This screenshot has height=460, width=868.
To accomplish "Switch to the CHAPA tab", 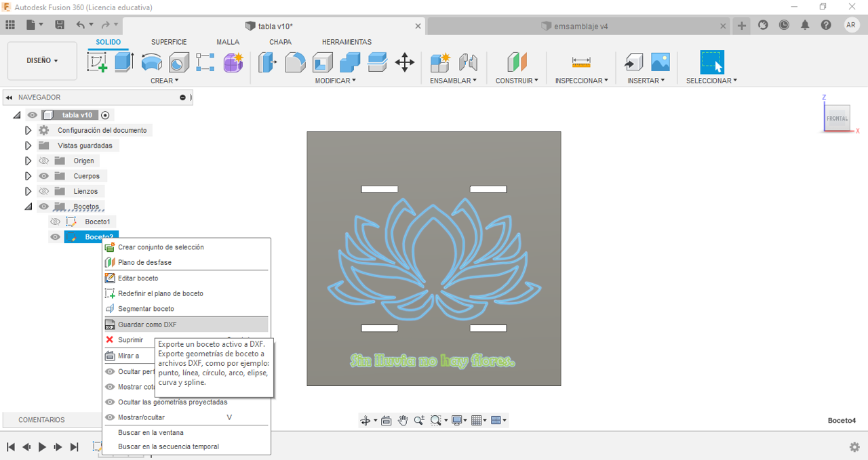I will coord(280,42).
